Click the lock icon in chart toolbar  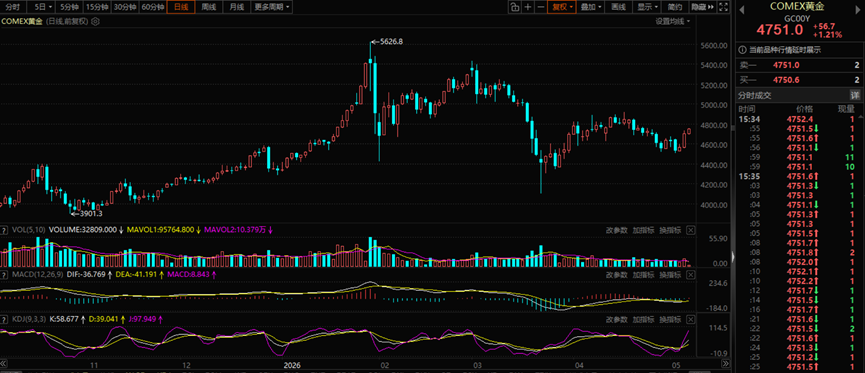(514, 7)
